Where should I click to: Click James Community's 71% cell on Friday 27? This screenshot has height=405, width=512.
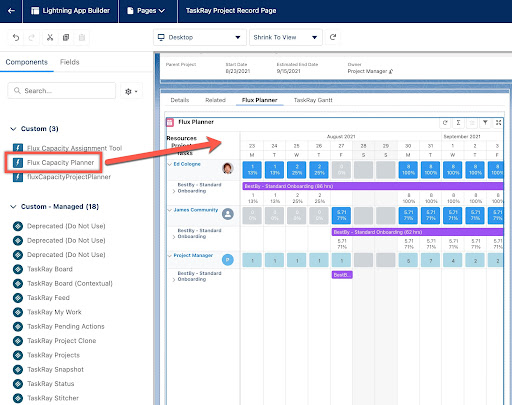(x=342, y=215)
